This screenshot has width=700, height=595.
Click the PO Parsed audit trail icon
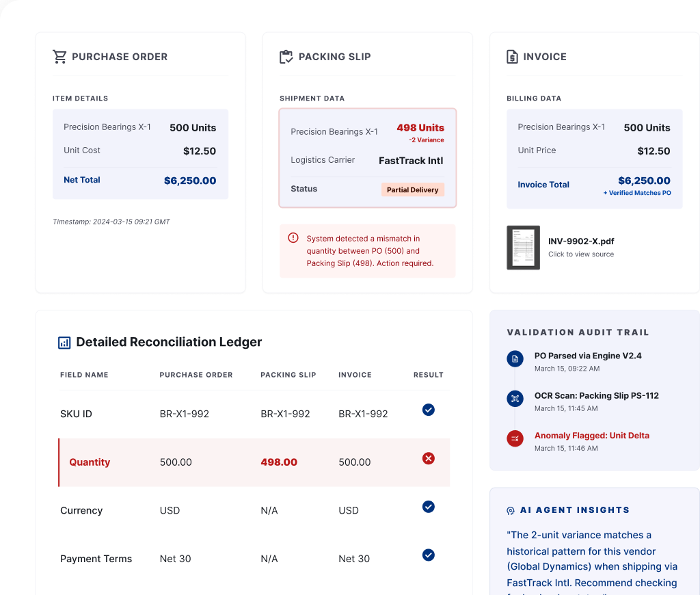515,358
